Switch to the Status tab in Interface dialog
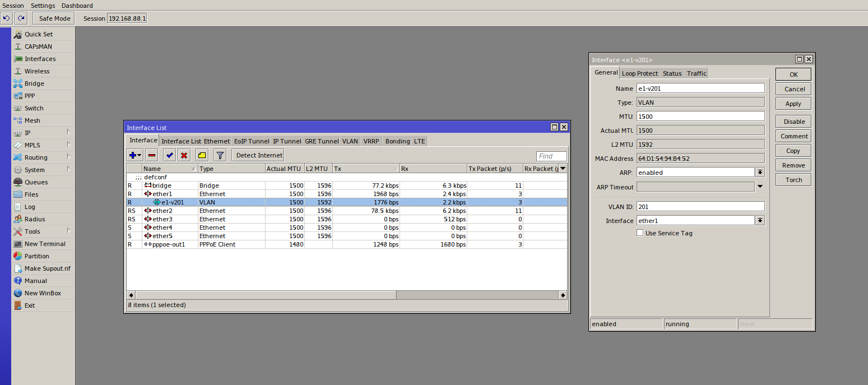 (x=672, y=73)
